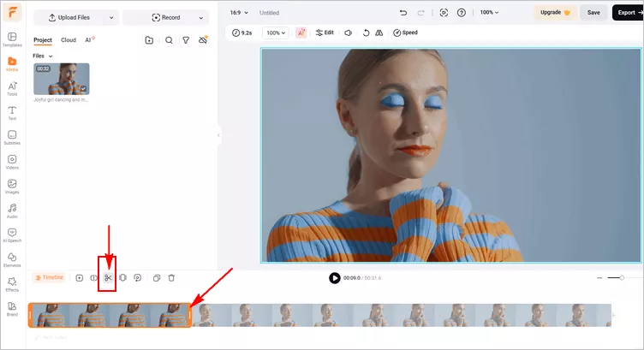Open the Media sidebar panel
Image resolution: width=644 pixels, height=350 pixels.
pyautogui.click(x=12, y=64)
